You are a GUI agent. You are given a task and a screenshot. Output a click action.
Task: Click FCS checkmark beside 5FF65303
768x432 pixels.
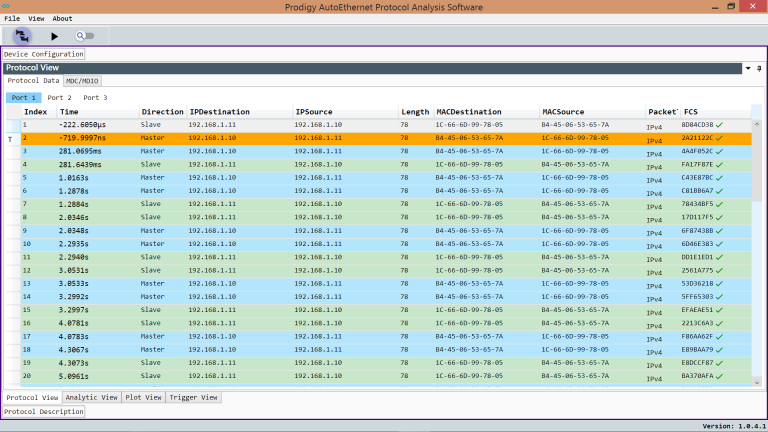point(720,297)
